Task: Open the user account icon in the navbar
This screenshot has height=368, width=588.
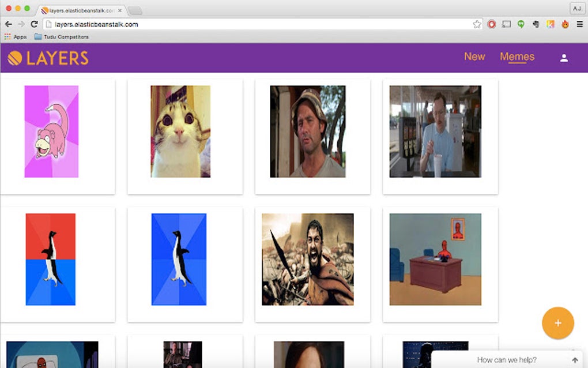Action: click(x=564, y=58)
